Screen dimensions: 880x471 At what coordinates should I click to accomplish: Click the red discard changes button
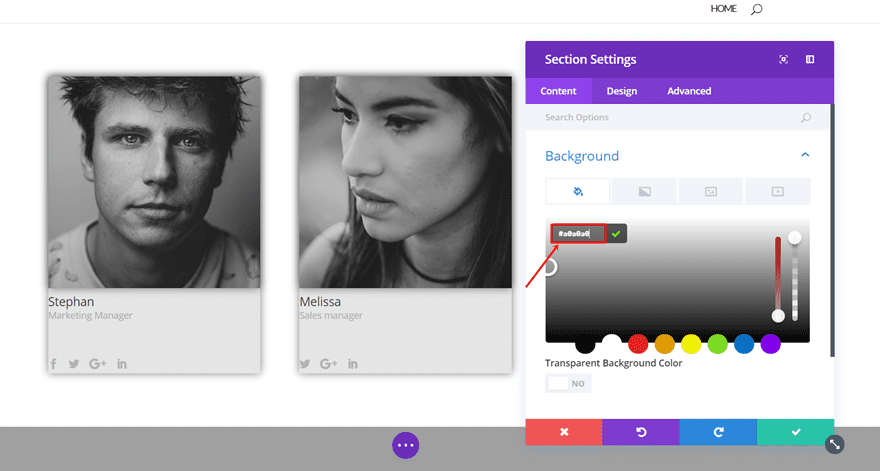tap(564, 432)
